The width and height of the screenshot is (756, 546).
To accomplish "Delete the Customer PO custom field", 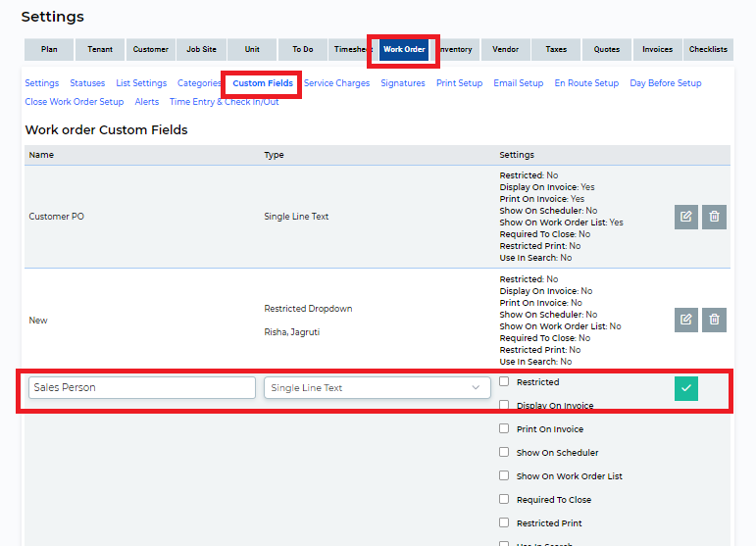I will pyautogui.click(x=714, y=217).
